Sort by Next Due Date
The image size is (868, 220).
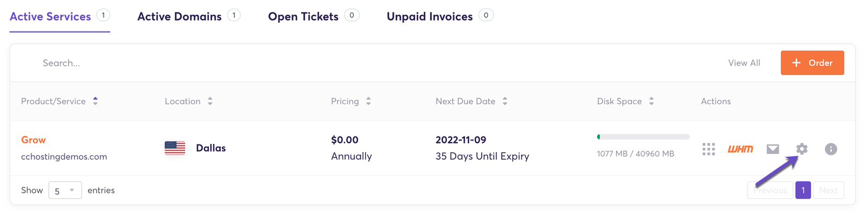[471, 101]
